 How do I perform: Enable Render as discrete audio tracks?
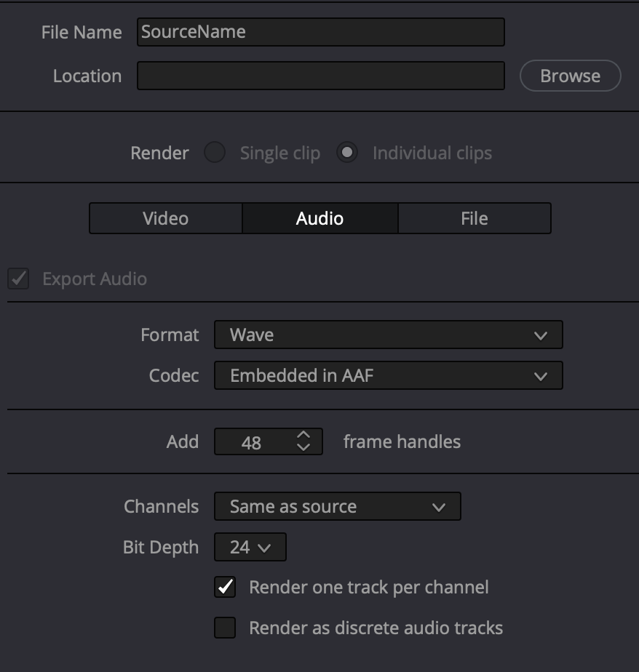(x=225, y=628)
